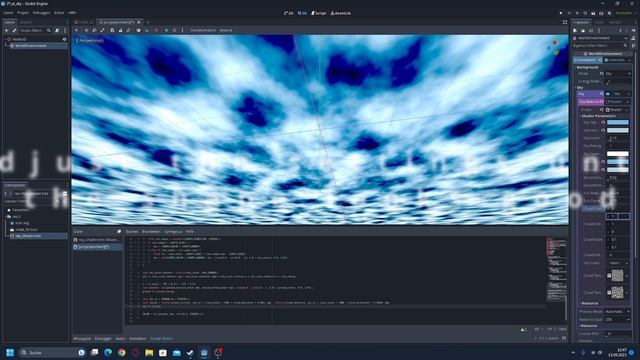This screenshot has height=360, width=640.
Task: Open object history in Inspector
Action: (x=633, y=30)
